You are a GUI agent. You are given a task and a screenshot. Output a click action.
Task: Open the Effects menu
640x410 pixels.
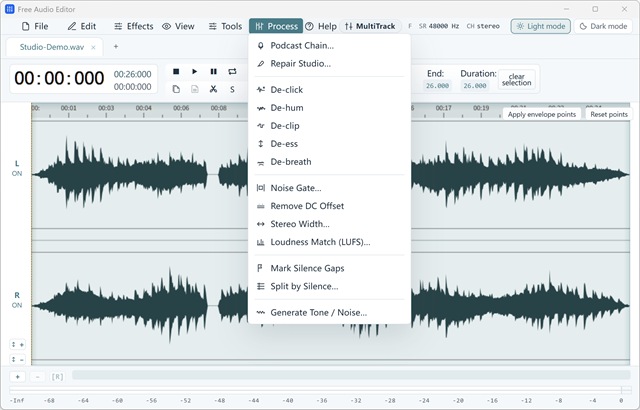[134, 26]
